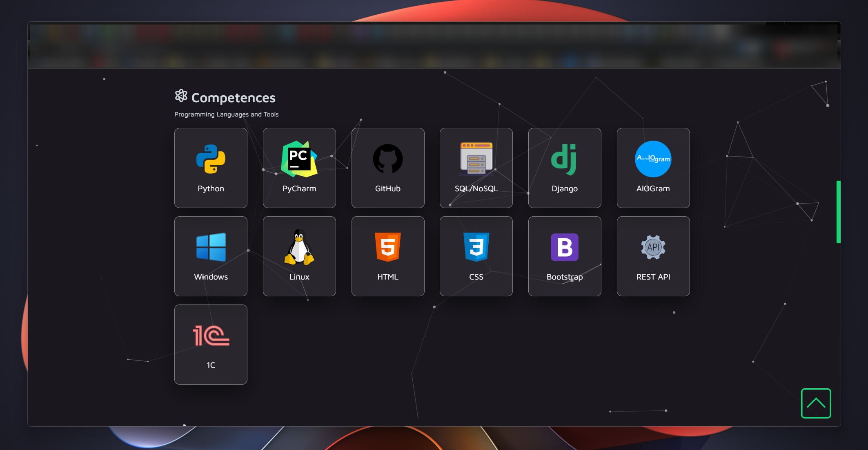This screenshot has height=450, width=868.
Task: Click the Competences section heading
Action: coord(233,98)
